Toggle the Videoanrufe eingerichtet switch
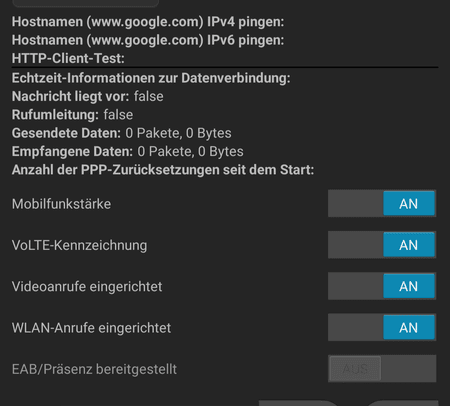The width and height of the screenshot is (450, 406). click(382, 286)
